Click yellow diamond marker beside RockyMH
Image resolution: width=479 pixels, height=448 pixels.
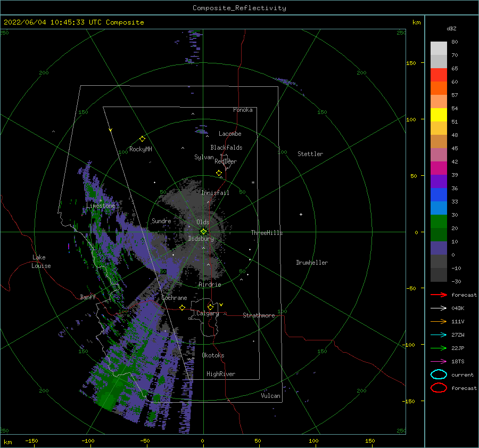[142, 139]
